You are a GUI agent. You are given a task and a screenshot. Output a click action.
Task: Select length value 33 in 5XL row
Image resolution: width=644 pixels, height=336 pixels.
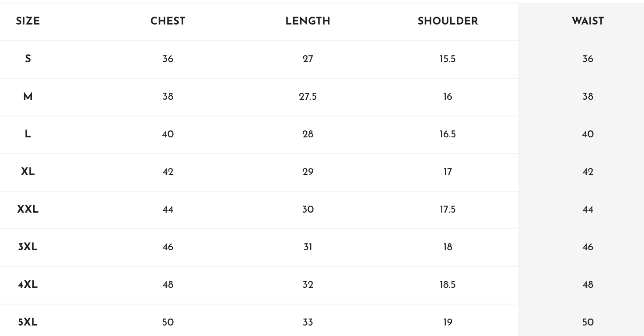pyautogui.click(x=308, y=322)
